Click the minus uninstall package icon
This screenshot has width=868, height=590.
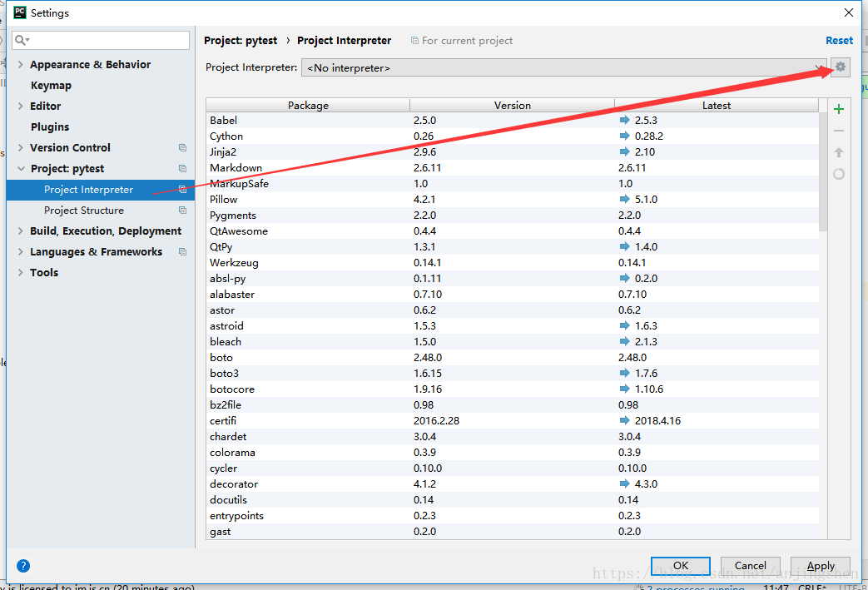tap(839, 131)
